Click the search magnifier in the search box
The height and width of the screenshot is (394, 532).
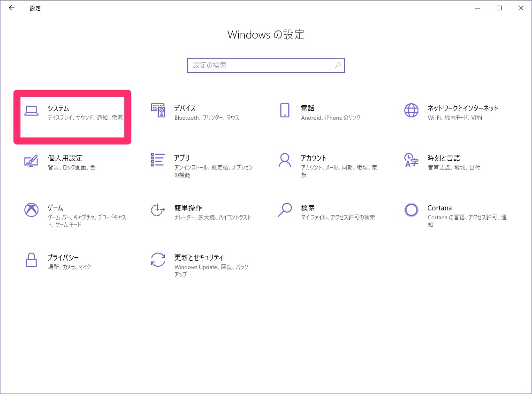pyautogui.click(x=338, y=65)
